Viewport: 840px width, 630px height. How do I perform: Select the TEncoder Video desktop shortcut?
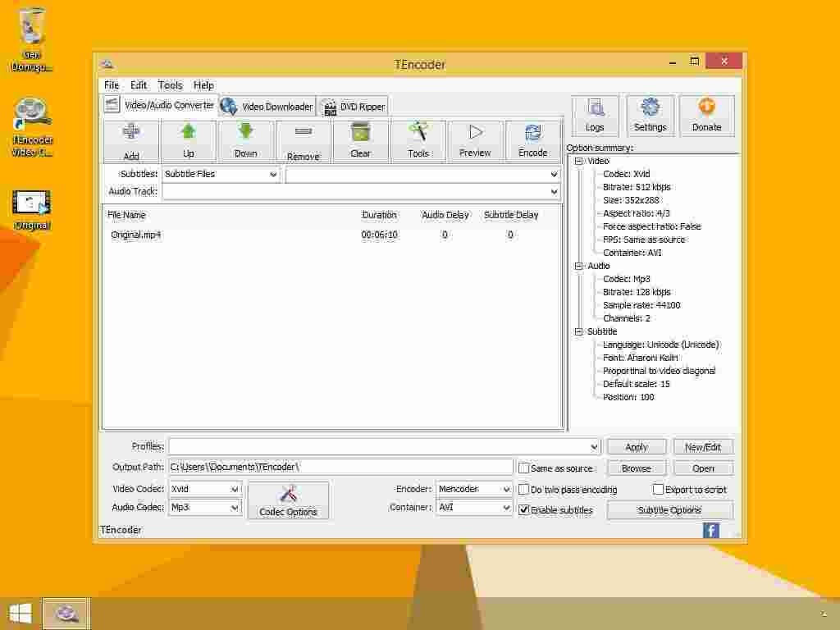pos(32,127)
